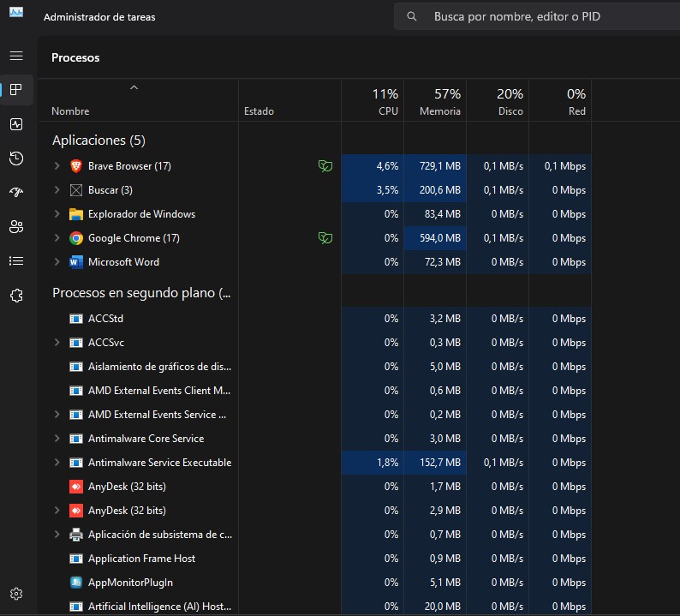
Task: Click the Artificial Intelligence Host icon
Action: [x=76, y=607]
